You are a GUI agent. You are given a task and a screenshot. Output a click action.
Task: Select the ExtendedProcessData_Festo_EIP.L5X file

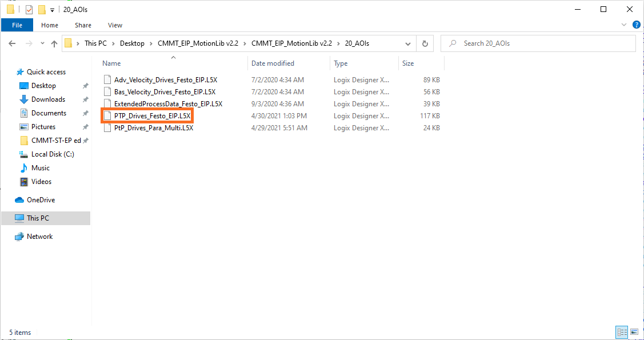169,104
